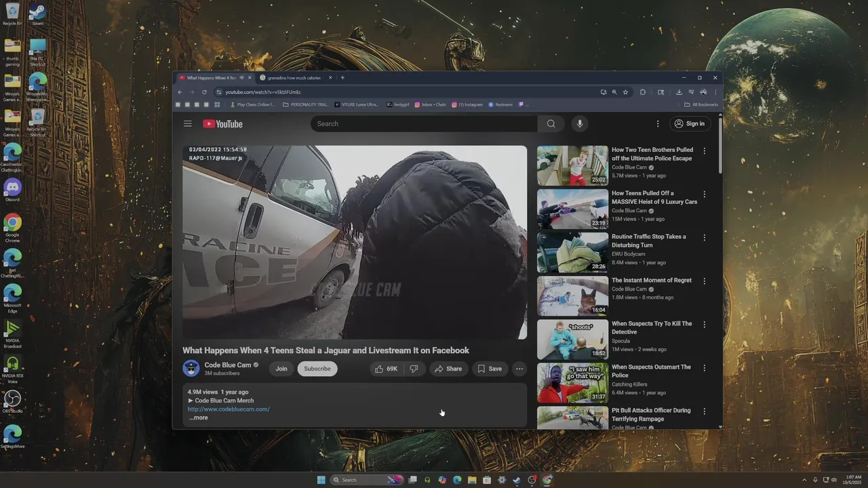Click the Windows Start button
This screenshot has width=868, height=488.
click(x=321, y=480)
